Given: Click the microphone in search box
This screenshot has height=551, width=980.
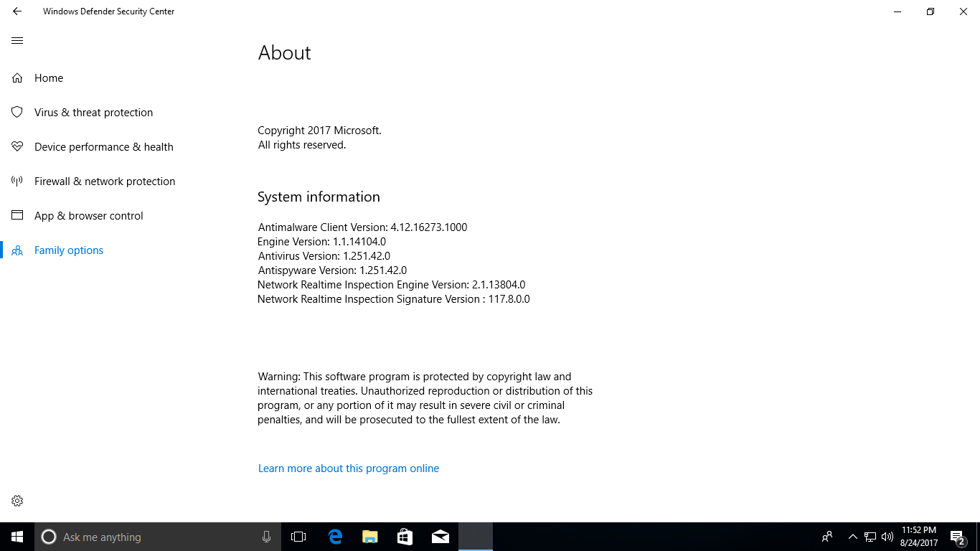Looking at the screenshot, I should 266,537.
